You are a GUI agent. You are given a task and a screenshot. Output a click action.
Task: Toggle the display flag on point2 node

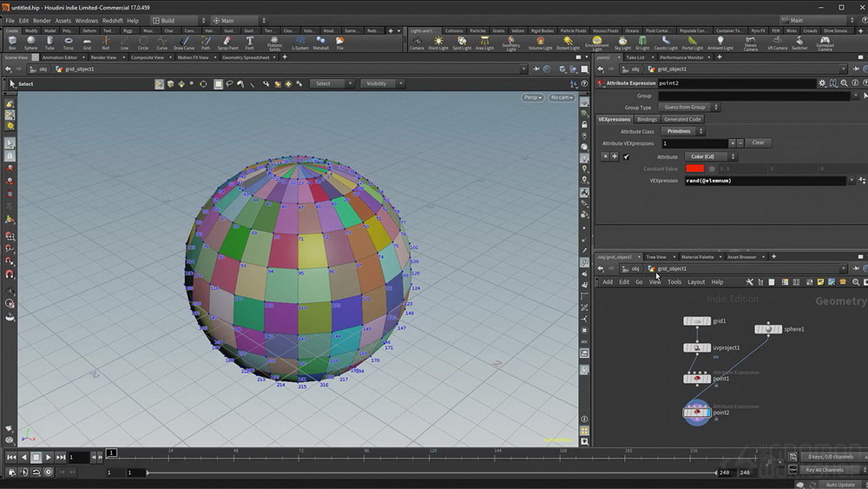pyautogui.click(x=707, y=412)
